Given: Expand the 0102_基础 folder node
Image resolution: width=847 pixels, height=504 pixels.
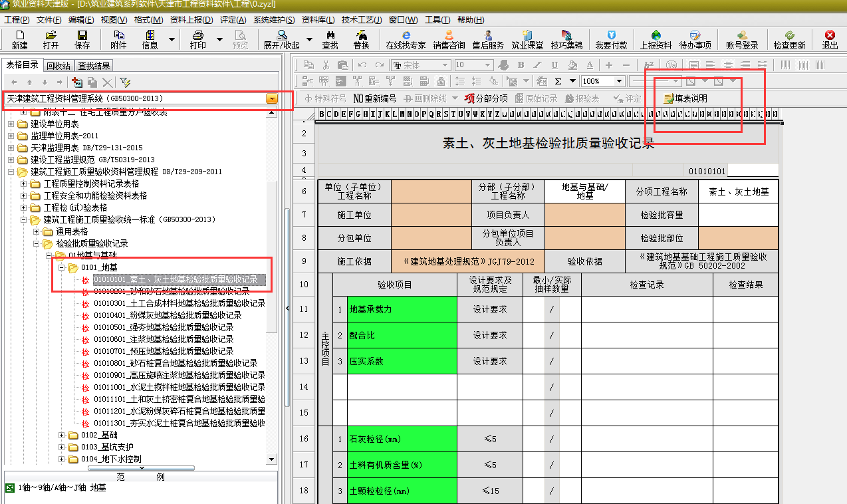Looking at the screenshot, I should [x=62, y=435].
